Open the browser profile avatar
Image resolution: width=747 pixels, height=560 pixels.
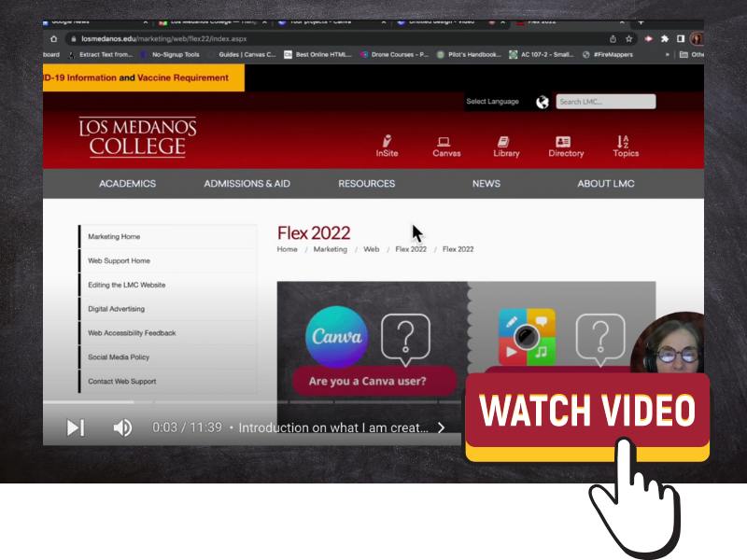697,39
